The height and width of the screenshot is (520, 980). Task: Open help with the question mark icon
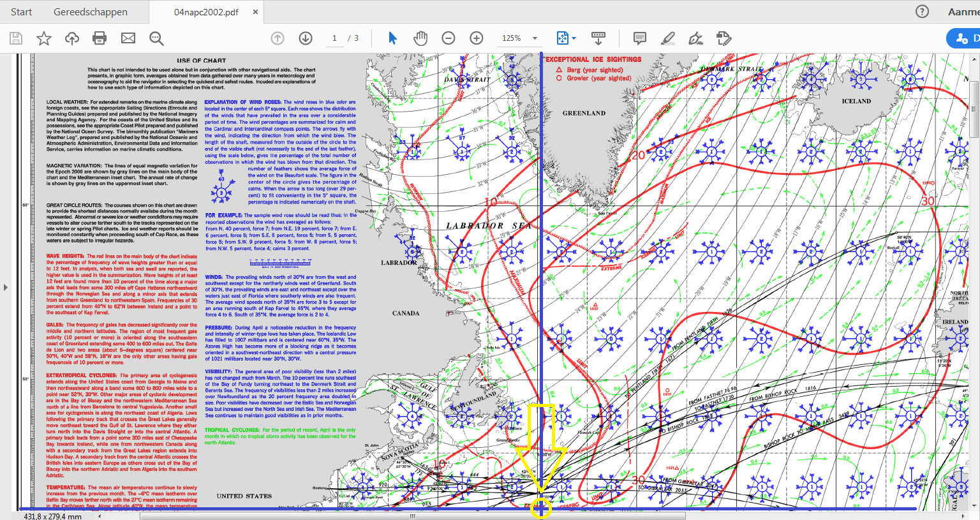(x=922, y=11)
